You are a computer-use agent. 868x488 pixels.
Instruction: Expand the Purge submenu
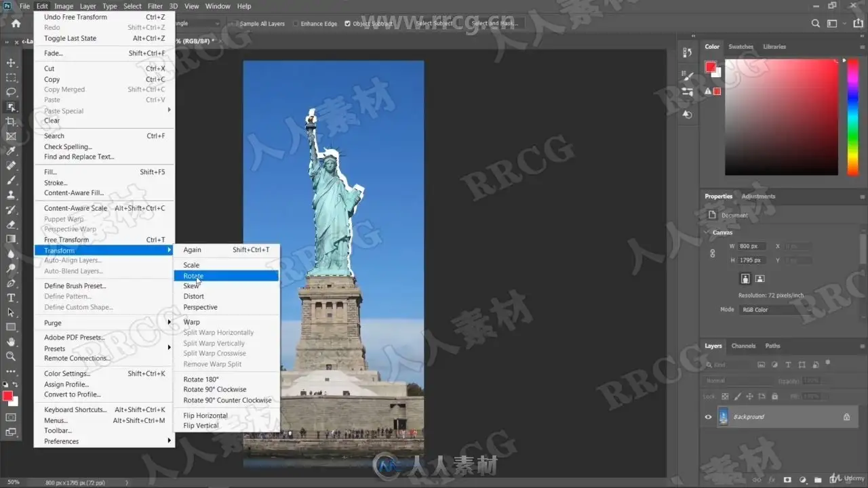pos(104,323)
